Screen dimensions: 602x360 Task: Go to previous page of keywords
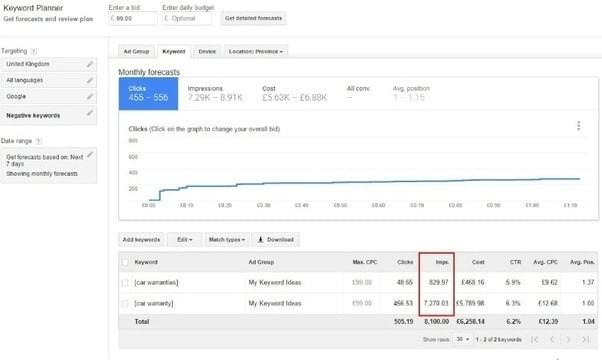[552, 339]
